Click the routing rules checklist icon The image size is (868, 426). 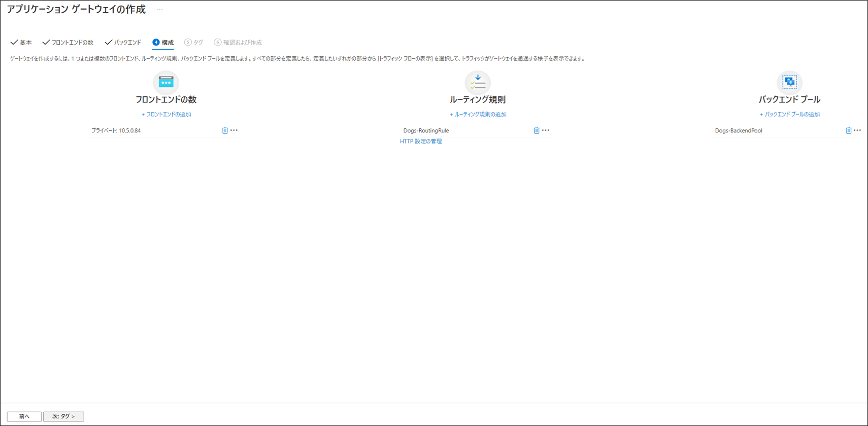[x=478, y=82]
